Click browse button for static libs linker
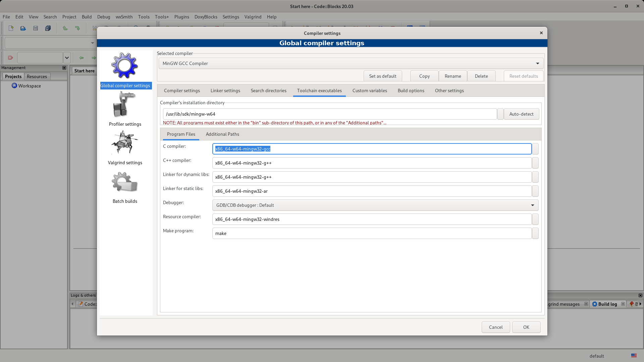Viewport: 644px width, 362px height. tap(535, 191)
